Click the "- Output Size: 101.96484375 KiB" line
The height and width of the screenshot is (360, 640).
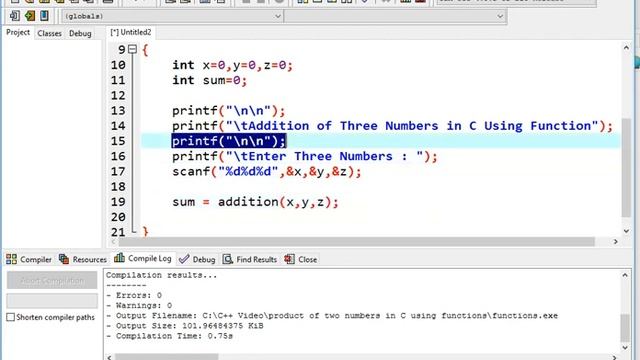[185, 326]
